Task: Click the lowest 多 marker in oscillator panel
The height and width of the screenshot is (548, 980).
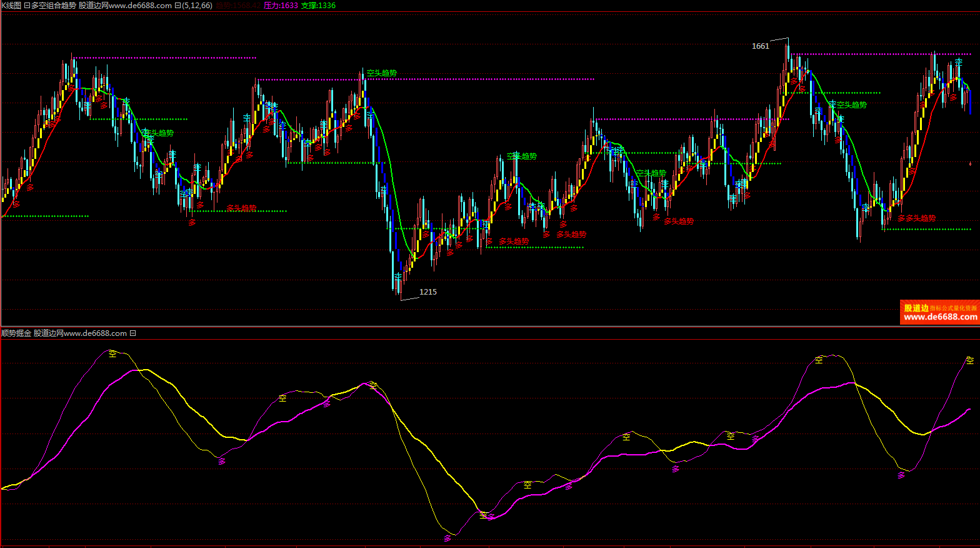Action: pyautogui.click(x=447, y=538)
